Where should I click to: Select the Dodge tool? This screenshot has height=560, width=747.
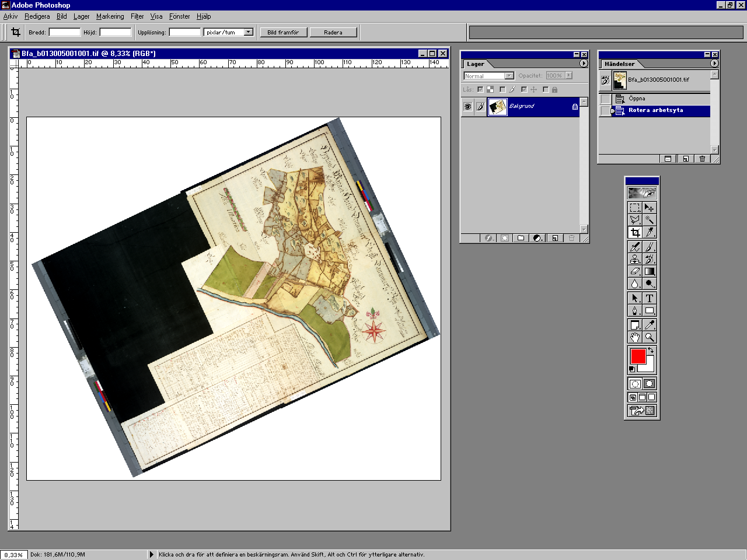650,284
